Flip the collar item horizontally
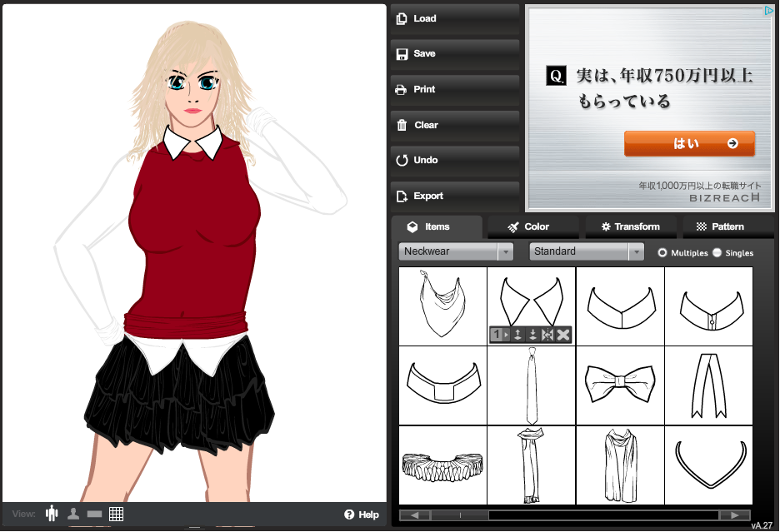 coord(547,335)
